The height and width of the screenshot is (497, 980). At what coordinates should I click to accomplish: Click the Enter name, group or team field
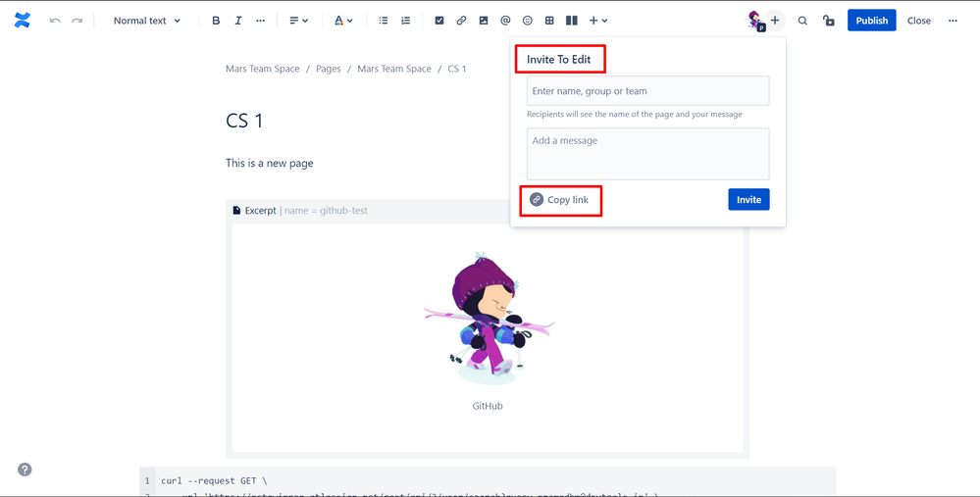point(648,91)
